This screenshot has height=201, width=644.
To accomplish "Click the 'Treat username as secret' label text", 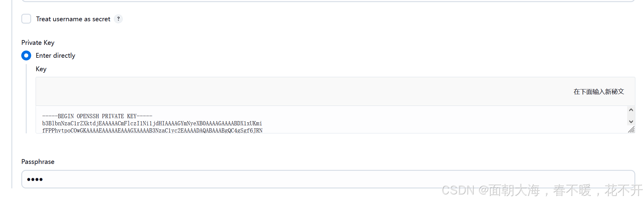I will point(73,19).
